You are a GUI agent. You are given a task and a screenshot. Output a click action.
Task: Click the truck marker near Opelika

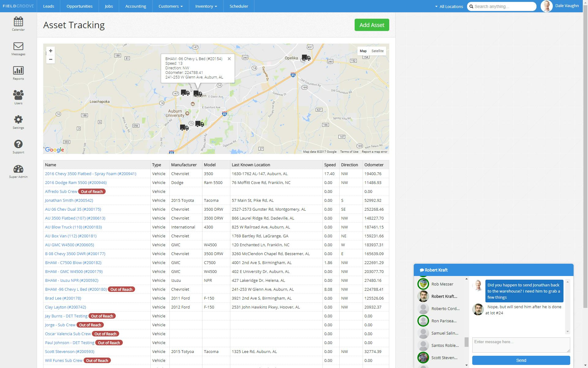[306, 58]
